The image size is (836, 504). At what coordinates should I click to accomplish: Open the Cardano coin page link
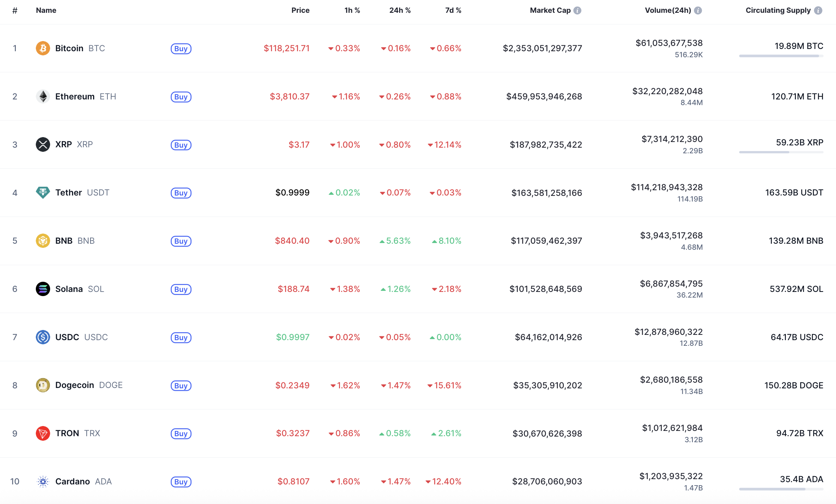click(x=72, y=481)
